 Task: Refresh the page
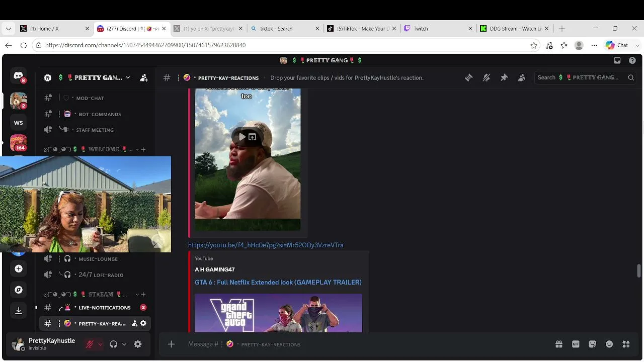(24, 45)
